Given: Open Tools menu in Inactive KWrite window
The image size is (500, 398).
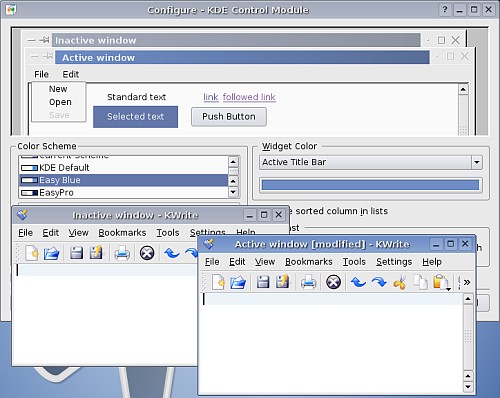Looking at the screenshot, I should coord(168,233).
